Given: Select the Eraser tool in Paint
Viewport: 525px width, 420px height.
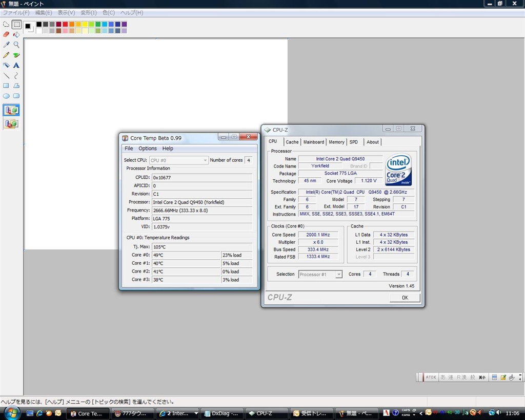Looking at the screenshot, I should pos(6,34).
